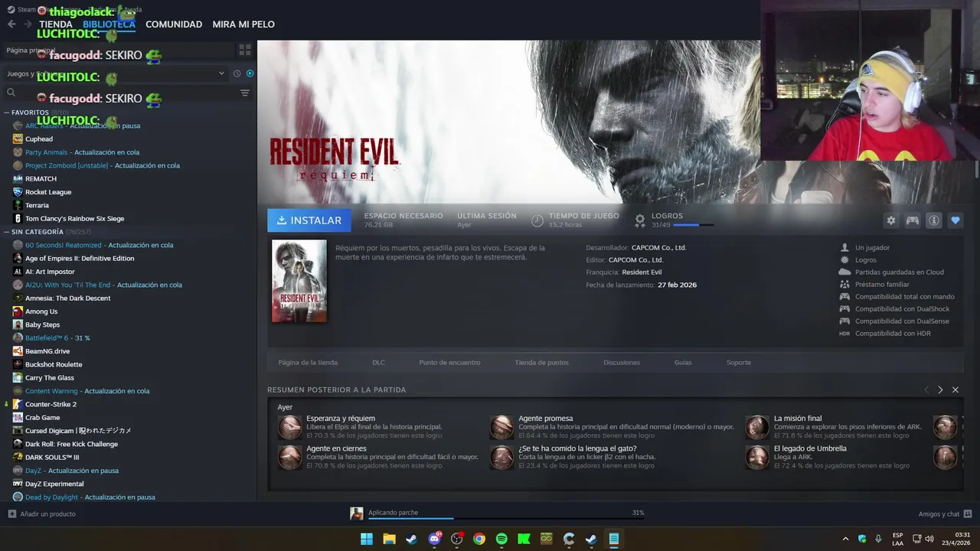980x551 pixels.
Task: Open Página principal in library sidebar
Action: pos(31,51)
